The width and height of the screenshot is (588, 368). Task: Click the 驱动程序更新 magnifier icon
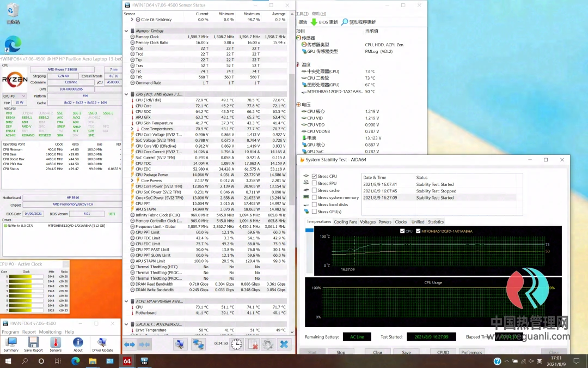coord(344,22)
